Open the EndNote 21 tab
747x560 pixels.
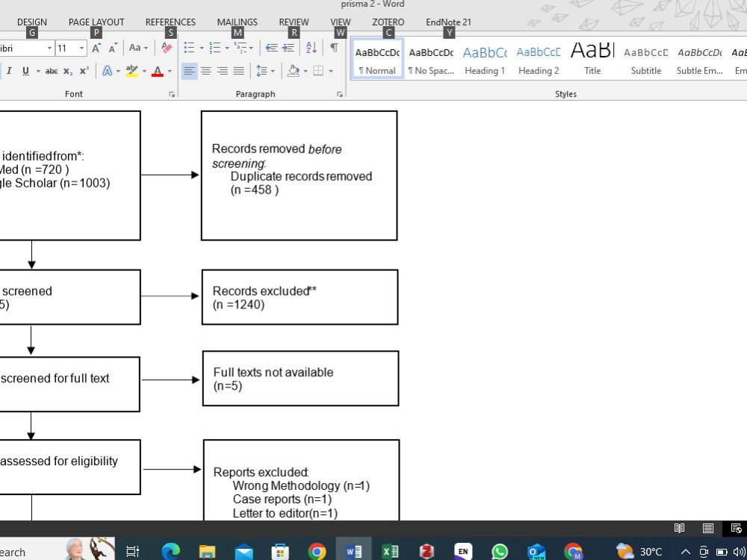(448, 22)
